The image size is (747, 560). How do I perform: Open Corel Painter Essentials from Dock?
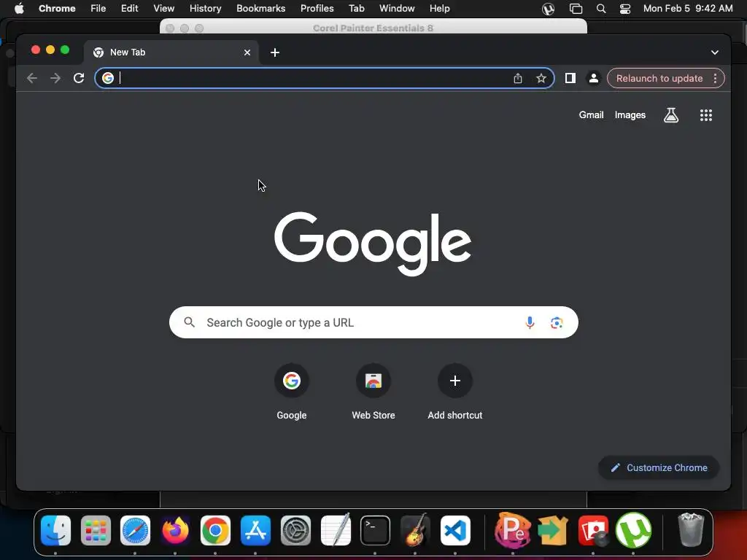tap(513, 530)
